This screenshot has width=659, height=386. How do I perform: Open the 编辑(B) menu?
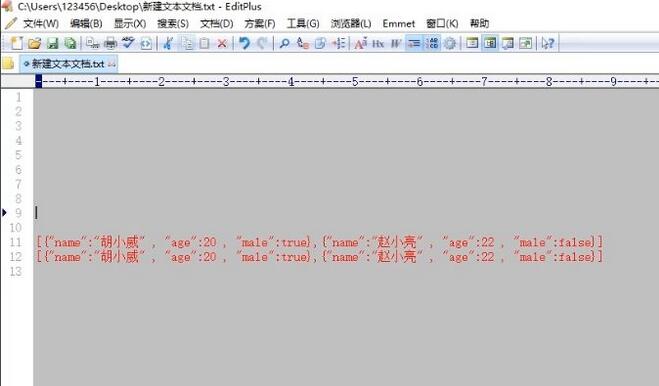click(86, 24)
